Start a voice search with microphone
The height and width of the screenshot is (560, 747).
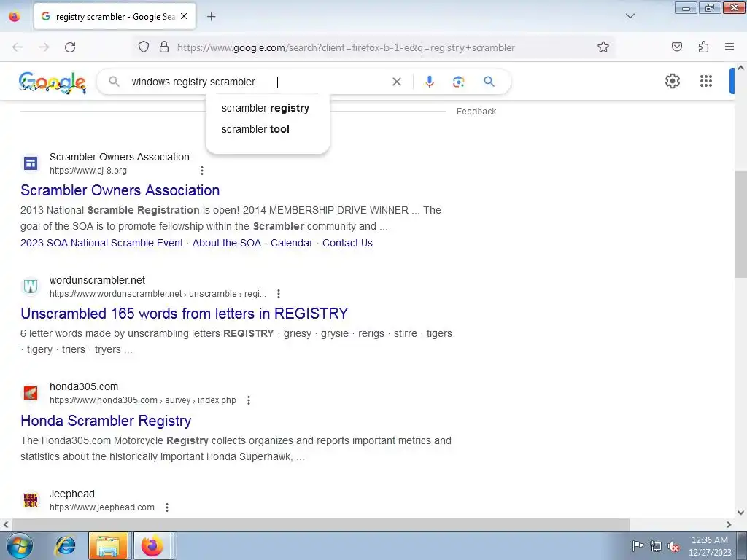click(429, 82)
